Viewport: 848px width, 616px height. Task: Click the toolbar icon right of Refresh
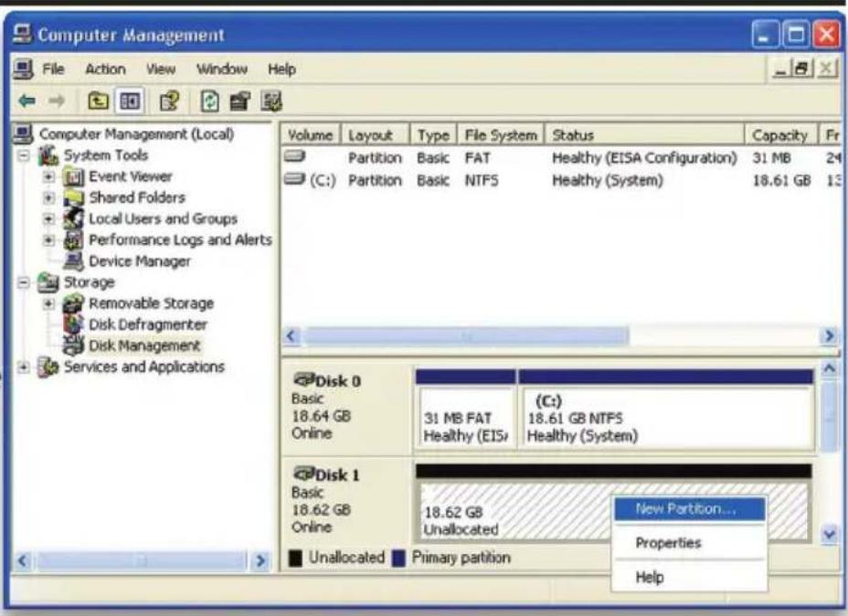(240, 101)
